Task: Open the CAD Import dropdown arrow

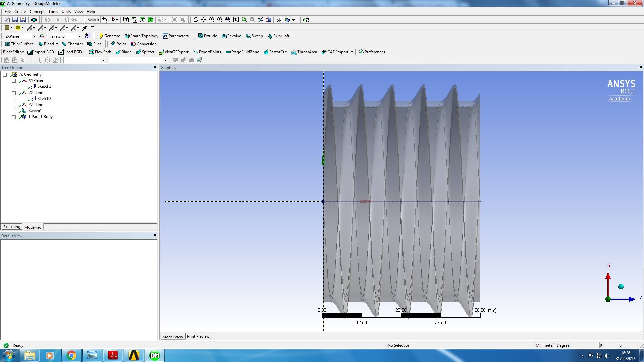Action: (351, 52)
